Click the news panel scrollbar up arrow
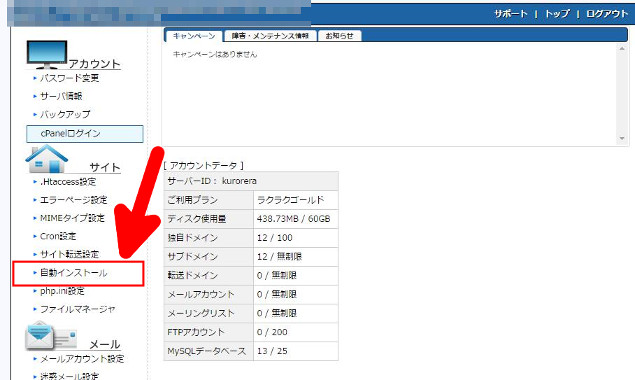The image size is (635, 380). click(622, 49)
